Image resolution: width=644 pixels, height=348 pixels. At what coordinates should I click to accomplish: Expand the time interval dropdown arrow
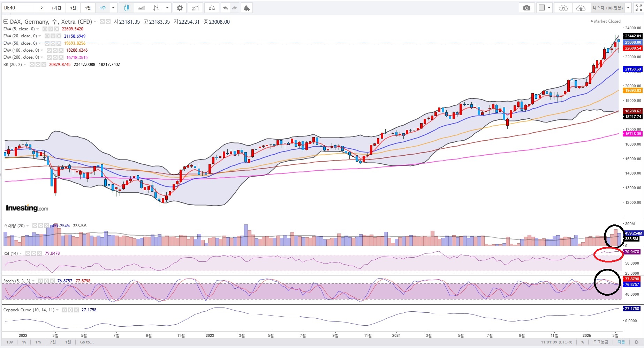coord(113,8)
